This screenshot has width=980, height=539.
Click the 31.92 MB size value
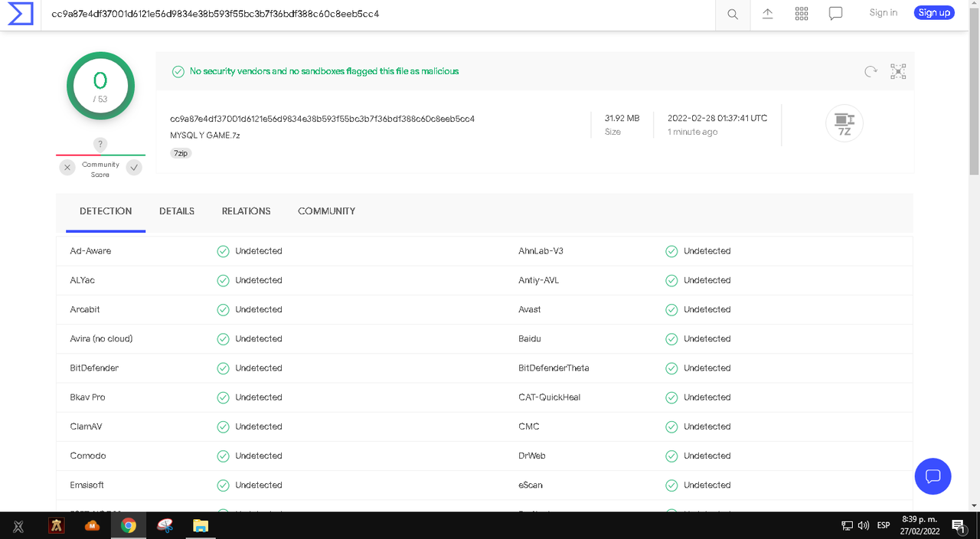(622, 119)
